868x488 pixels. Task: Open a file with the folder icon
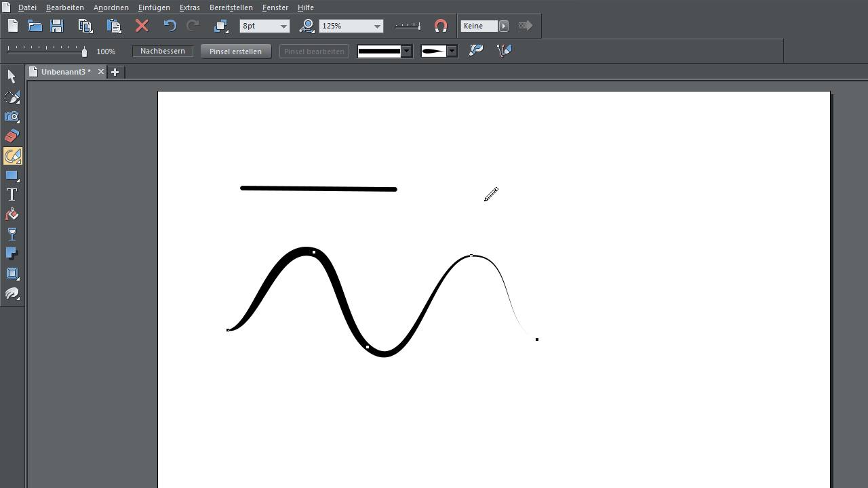(x=35, y=26)
